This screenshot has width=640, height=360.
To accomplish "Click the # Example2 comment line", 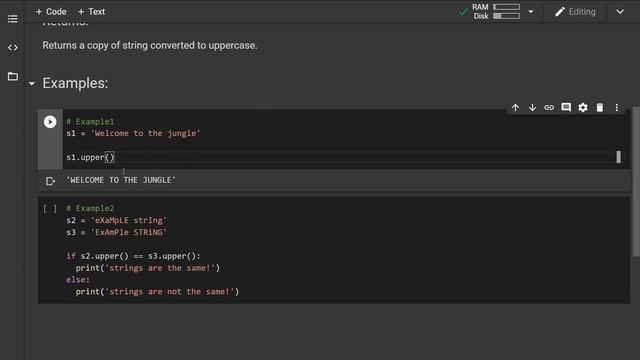I will tap(90, 208).
